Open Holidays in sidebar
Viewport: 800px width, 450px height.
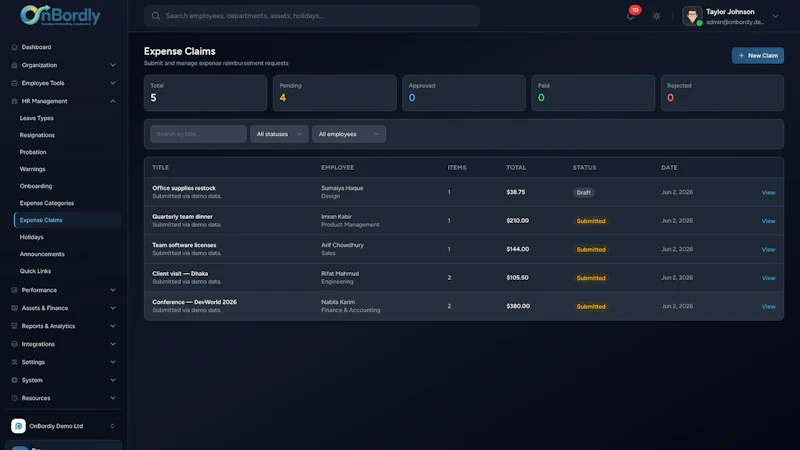click(32, 237)
